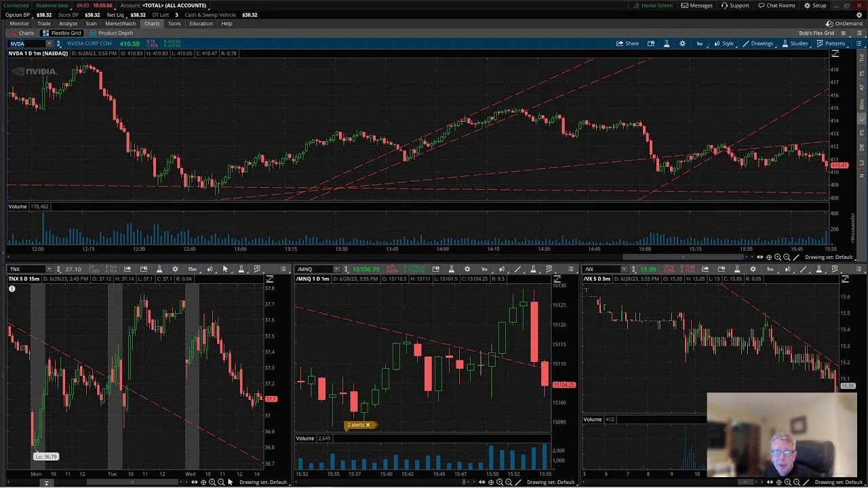Change NVDA chart 1m timeframe

coord(700,43)
